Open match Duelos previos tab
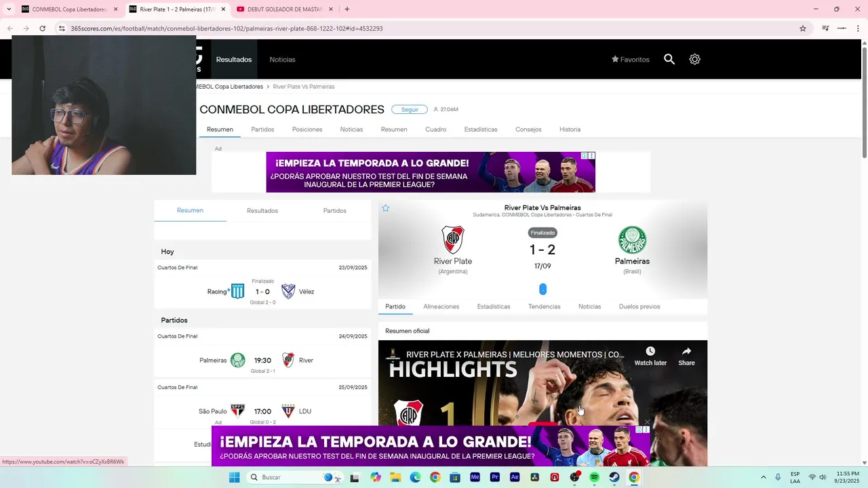This screenshot has height=488, width=868. click(x=639, y=306)
